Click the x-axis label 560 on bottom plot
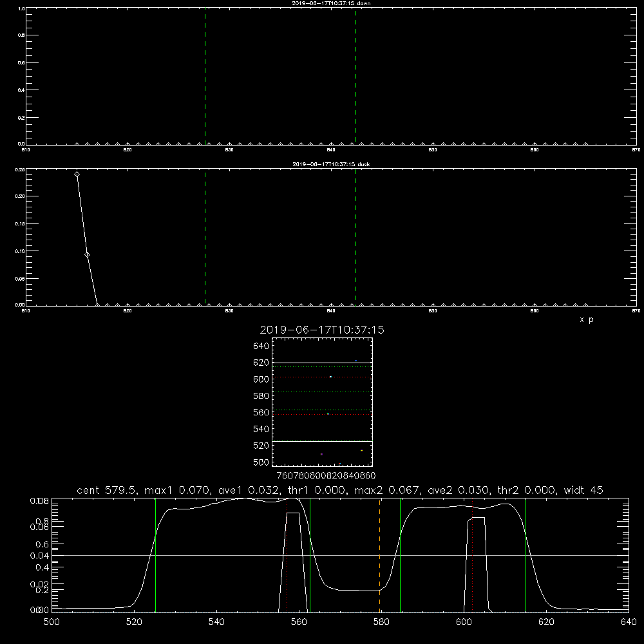The width and height of the screenshot is (644, 644). (299, 622)
